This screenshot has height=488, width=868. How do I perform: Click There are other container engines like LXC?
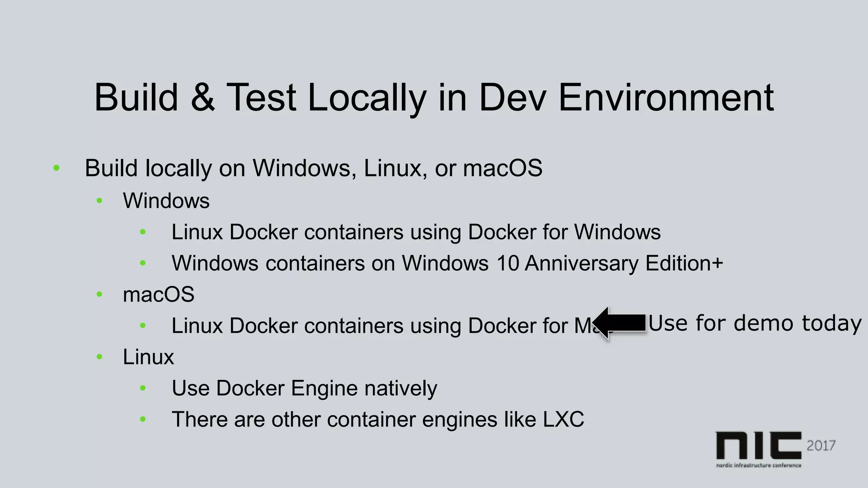pyautogui.click(x=378, y=419)
